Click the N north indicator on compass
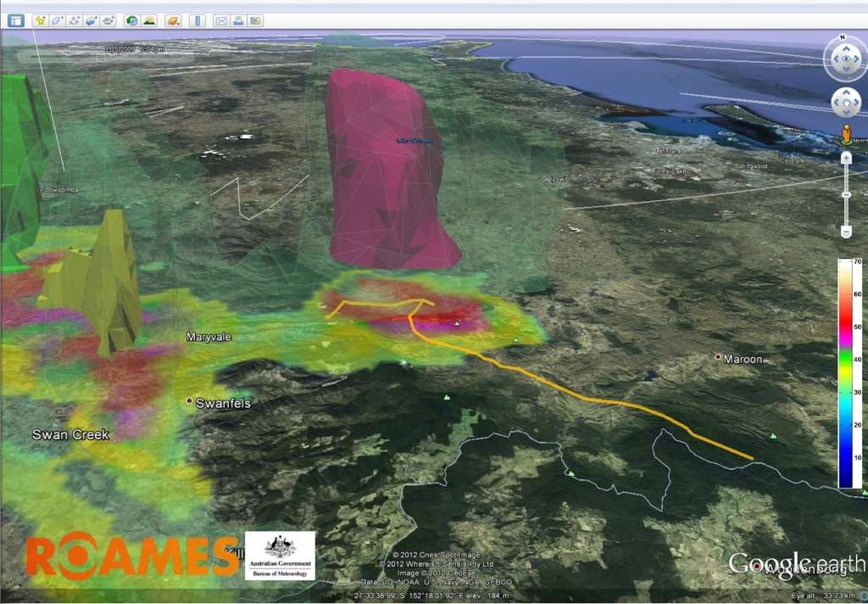Screen dimensions: 868x604 click(x=843, y=37)
